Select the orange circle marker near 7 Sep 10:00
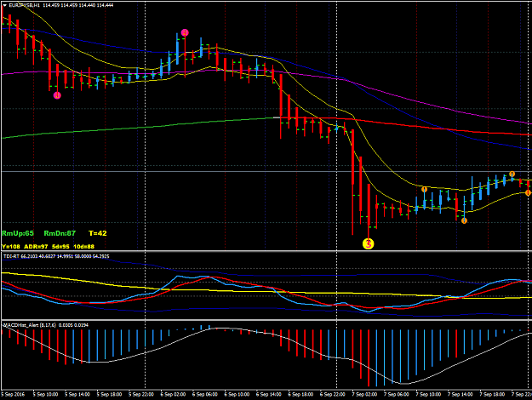The width and height of the screenshot is (532, 400). (424, 189)
